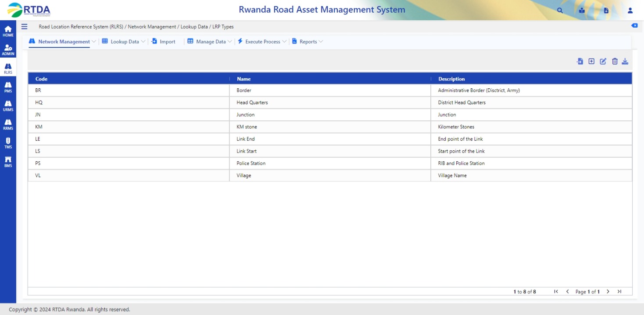Click the '1 to 8 of 8' row count
Image resolution: width=644 pixels, height=315 pixels.
coord(525,292)
